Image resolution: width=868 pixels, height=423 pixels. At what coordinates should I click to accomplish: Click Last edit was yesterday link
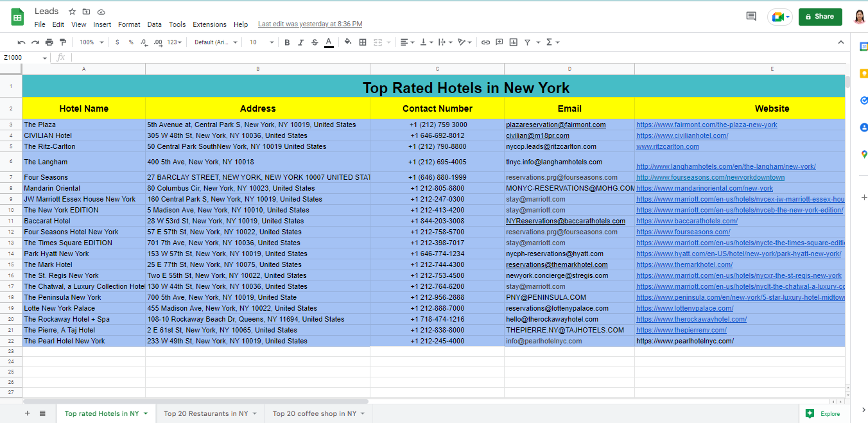(x=310, y=24)
